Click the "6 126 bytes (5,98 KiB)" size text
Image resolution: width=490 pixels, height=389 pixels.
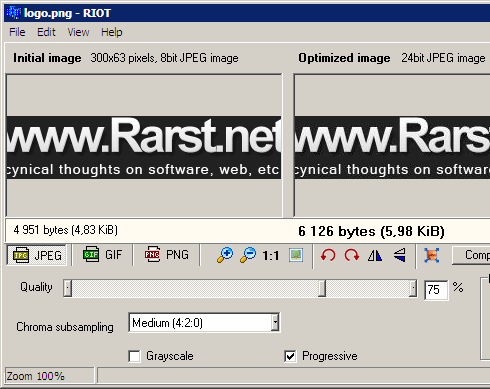click(x=371, y=231)
